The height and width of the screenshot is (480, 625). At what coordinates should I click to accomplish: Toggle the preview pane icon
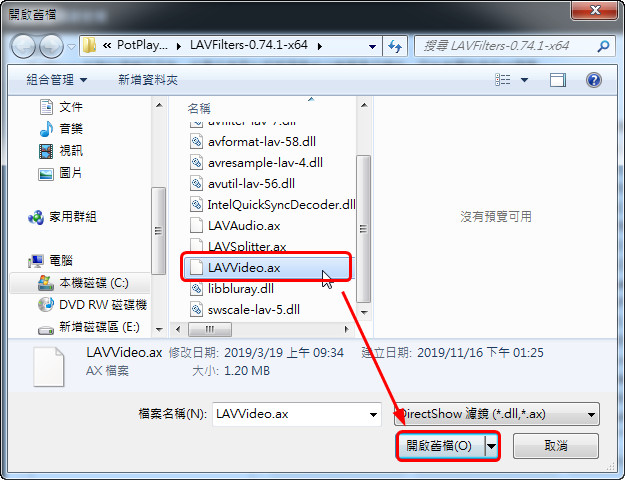[x=558, y=80]
